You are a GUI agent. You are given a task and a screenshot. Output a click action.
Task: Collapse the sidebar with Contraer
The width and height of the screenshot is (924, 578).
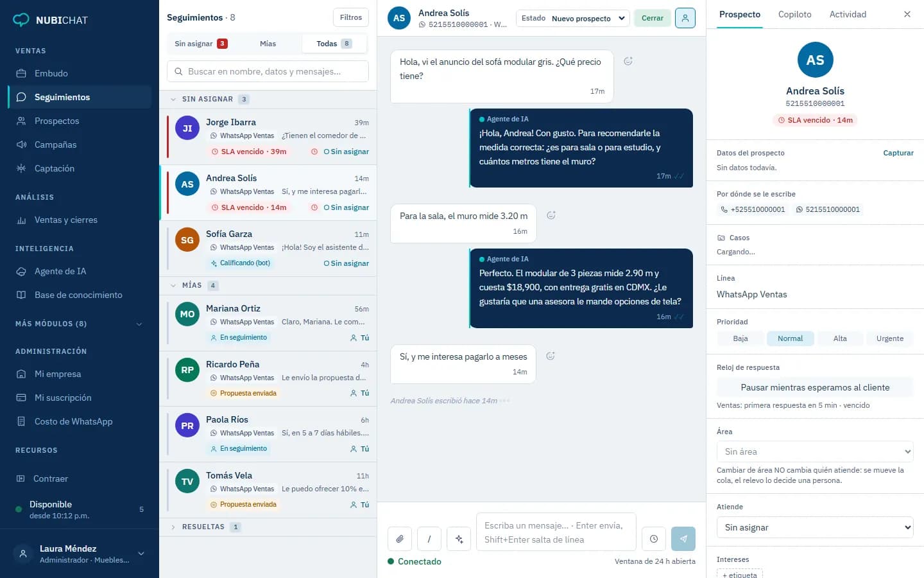click(x=80, y=478)
